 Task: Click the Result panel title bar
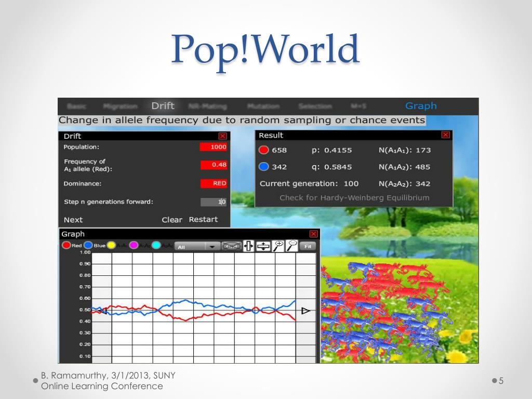pos(354,135)
